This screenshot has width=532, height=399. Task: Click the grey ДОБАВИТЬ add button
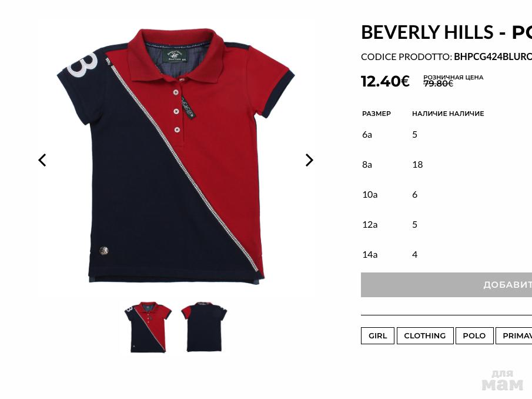pos(447,285)
